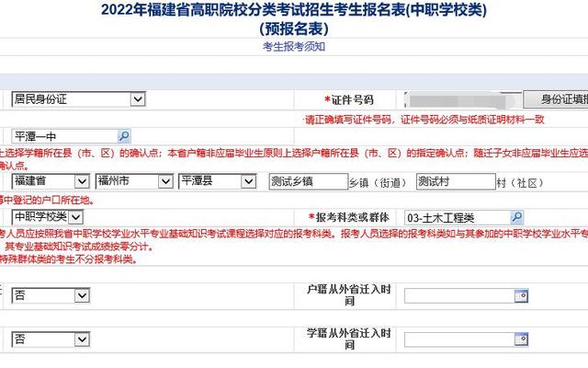Open the 否 dropdown beside 学籍从外省迁入时间
Image resolution: width=588 pixels, height=368 pixels.
pyautogui.click(x=51, y=339)
